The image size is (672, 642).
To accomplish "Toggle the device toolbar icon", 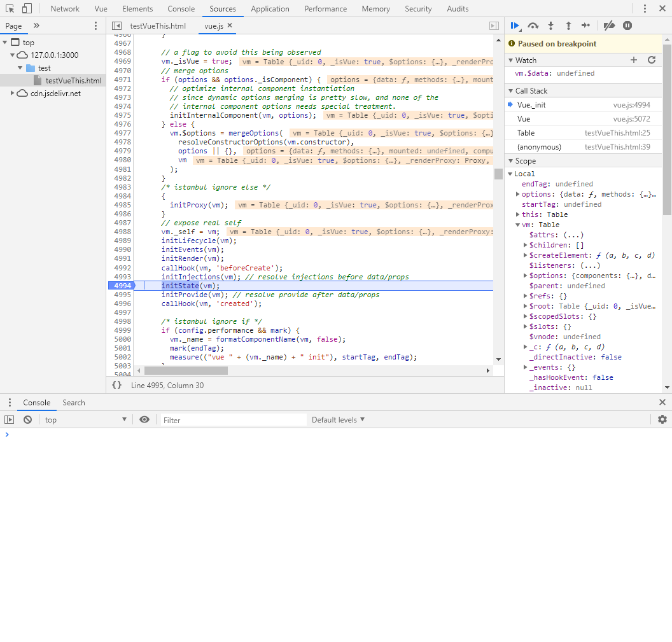I will 27,8.
